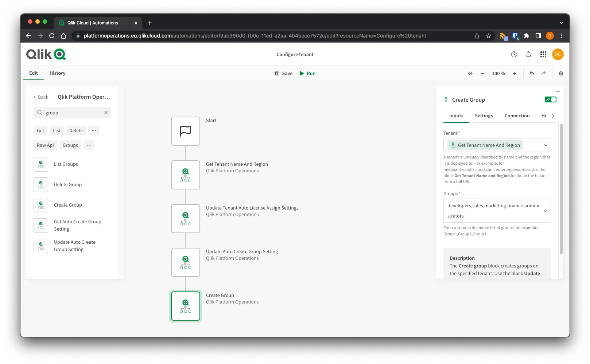Image resolution: width=590 pixels, height=364 pixels.
Task: Open the Tenant dropdown in Inputs panel
Action: pos(546,145)
